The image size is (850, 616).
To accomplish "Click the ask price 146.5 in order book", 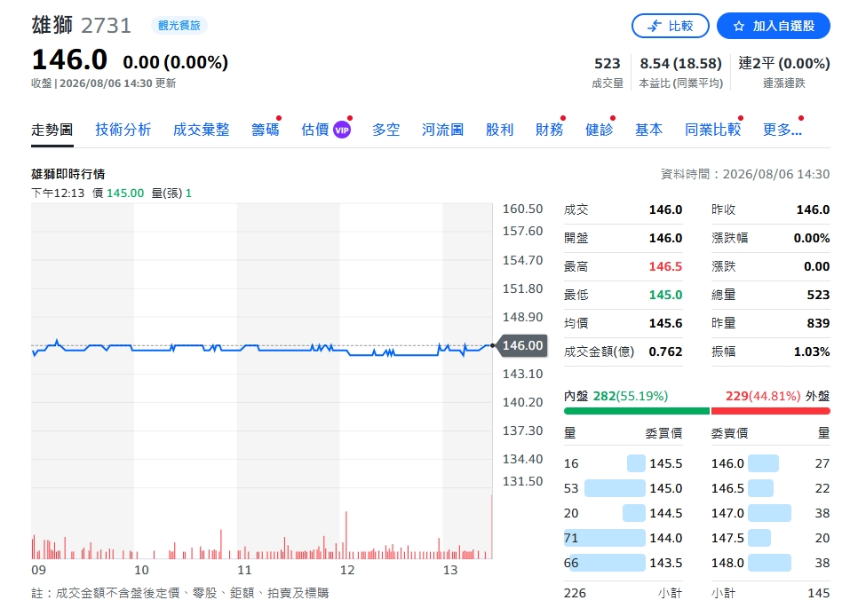I will click(727, 489).
